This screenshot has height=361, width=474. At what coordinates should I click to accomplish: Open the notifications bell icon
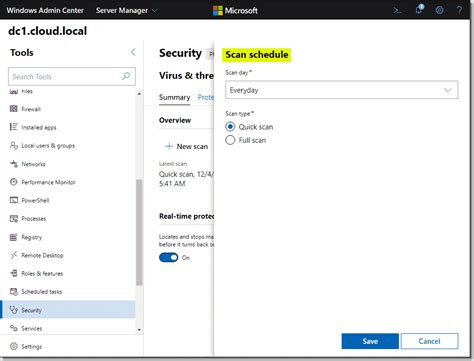[419, 9]
